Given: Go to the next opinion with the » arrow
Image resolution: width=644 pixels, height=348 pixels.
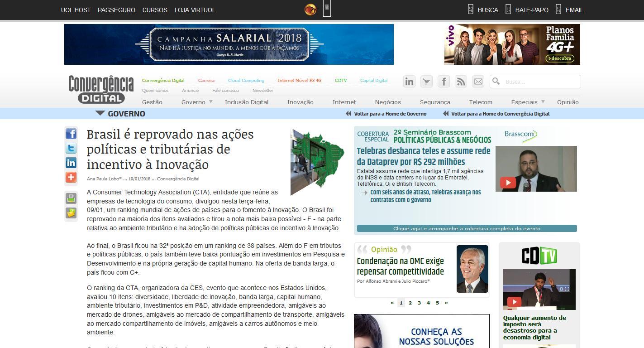Looking at the screenshot, I should pyautogui.click(x=446, y=303).
